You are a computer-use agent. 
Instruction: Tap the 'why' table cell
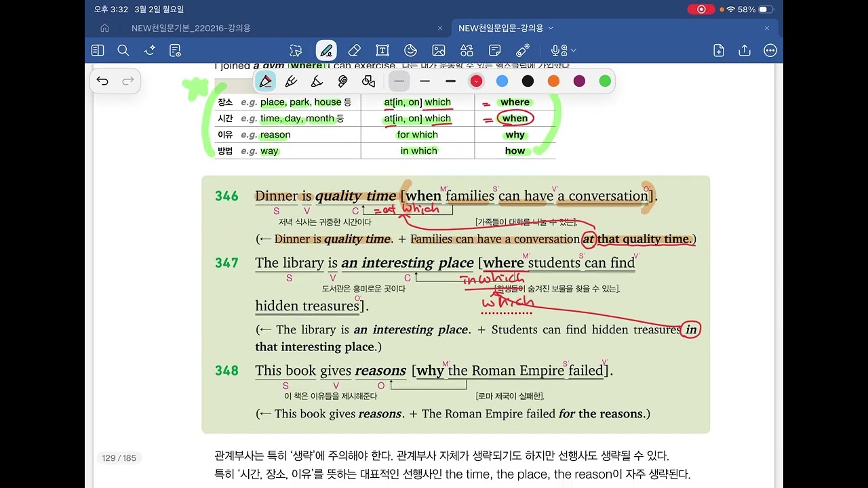pyautogui.click(x=515, y=135)
